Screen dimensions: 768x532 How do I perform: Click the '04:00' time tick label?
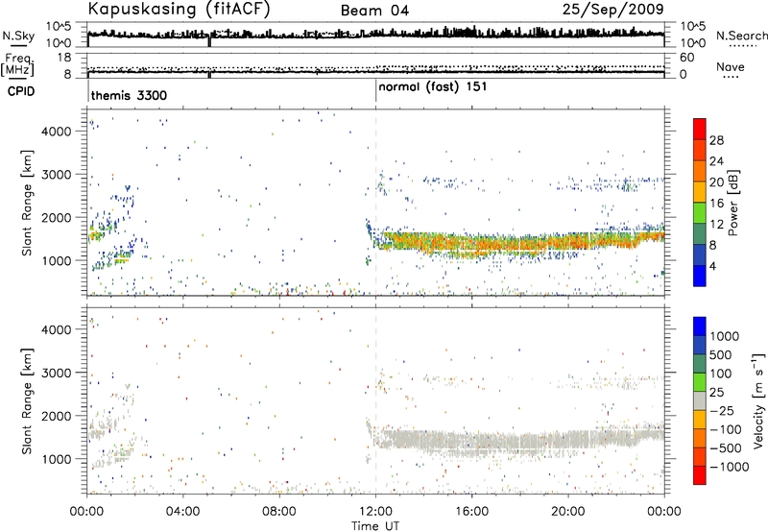pyautogui.click(x=183, y=512)
